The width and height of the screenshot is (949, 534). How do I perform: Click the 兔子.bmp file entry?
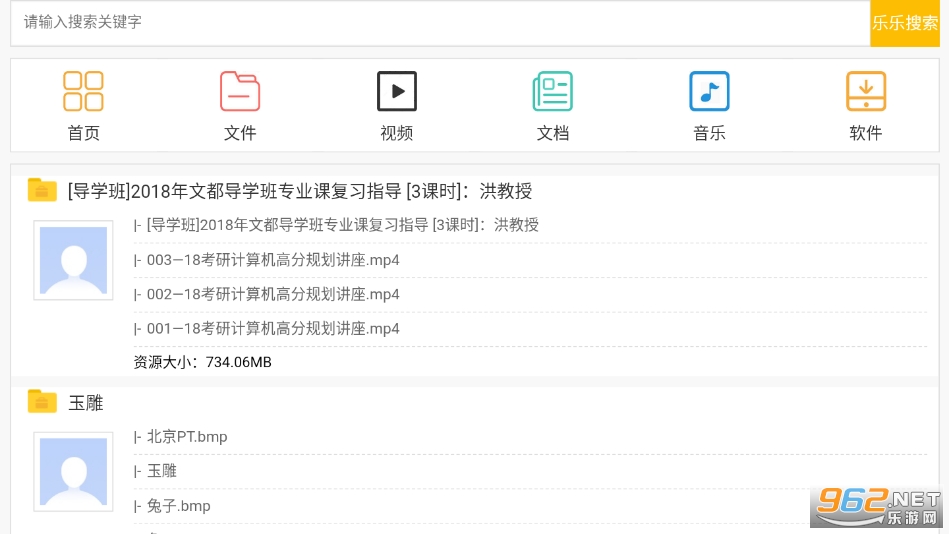pos(179,506)
